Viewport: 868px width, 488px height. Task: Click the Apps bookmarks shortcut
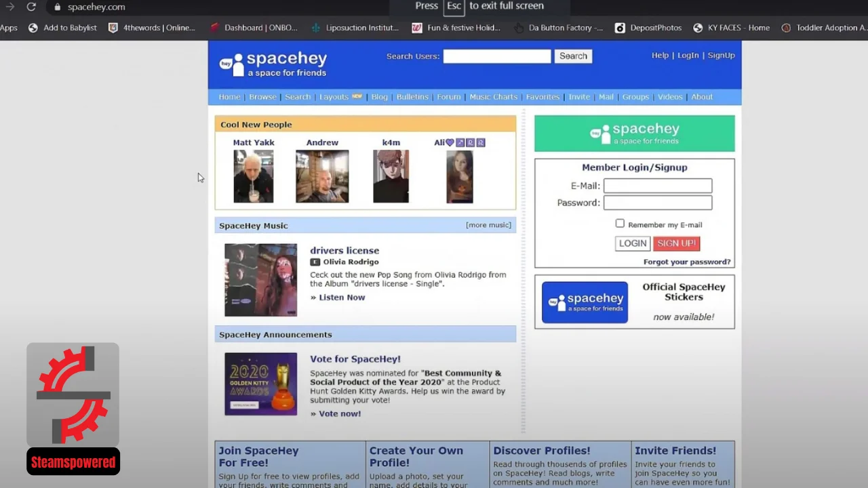[x=8, y=28]
